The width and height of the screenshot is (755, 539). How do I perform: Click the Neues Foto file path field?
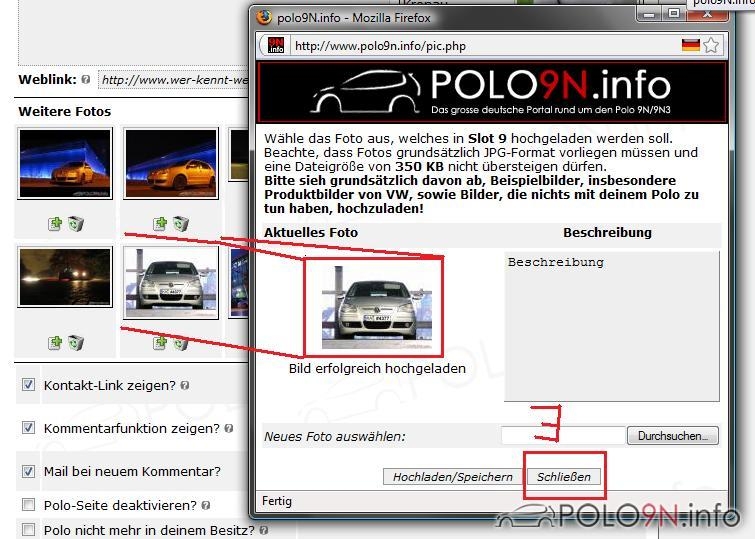563,435
